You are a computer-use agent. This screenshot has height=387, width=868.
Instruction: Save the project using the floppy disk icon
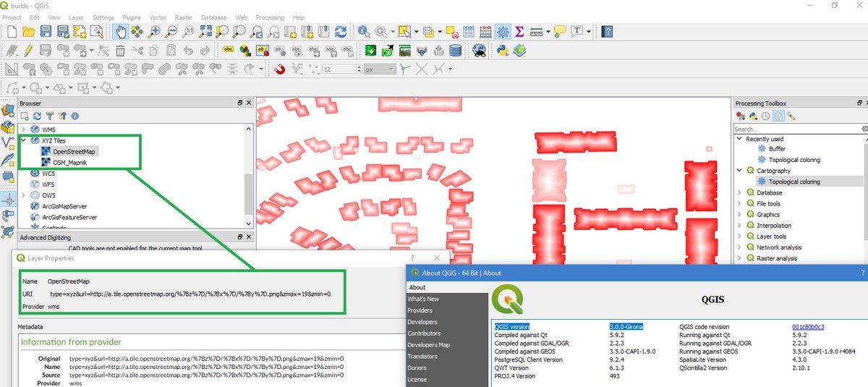click(46, 32)
